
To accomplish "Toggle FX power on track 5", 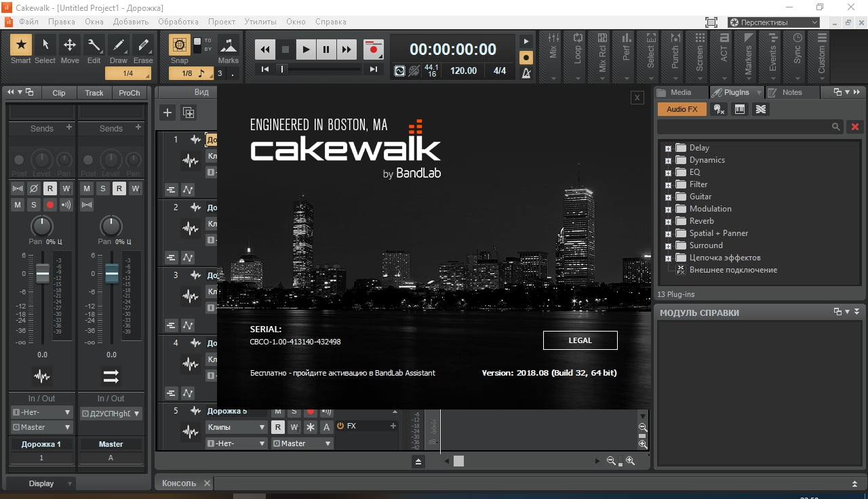I will [340, 426].
